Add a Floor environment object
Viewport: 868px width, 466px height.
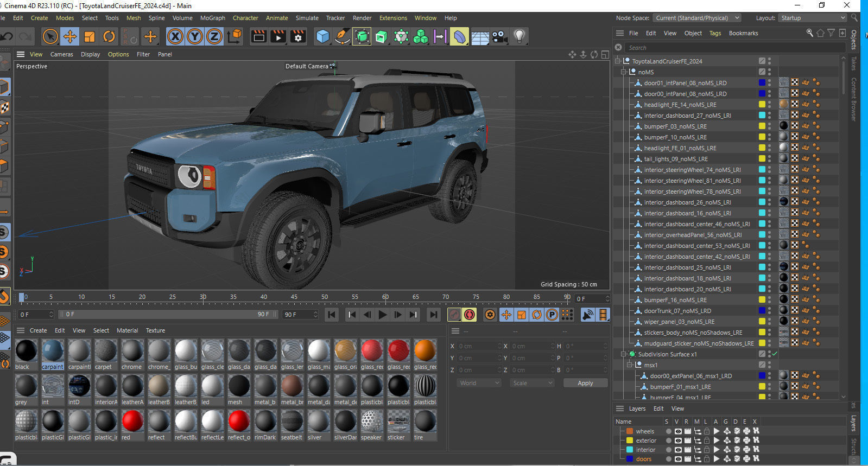point(480,36)
